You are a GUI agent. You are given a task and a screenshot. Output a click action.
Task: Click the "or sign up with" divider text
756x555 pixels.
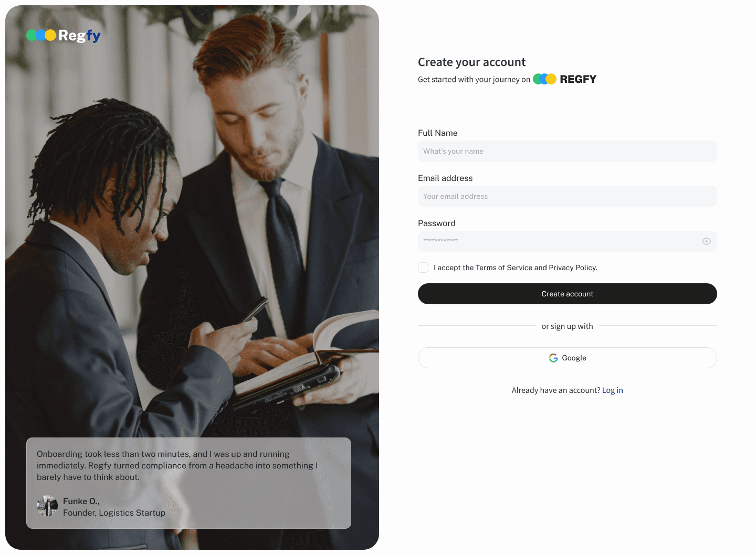point(568,326)
